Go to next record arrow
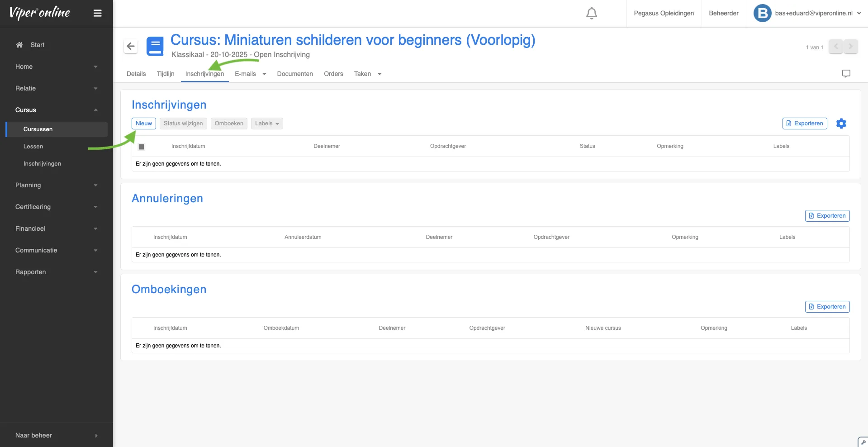868x447 pixels. 850,47
